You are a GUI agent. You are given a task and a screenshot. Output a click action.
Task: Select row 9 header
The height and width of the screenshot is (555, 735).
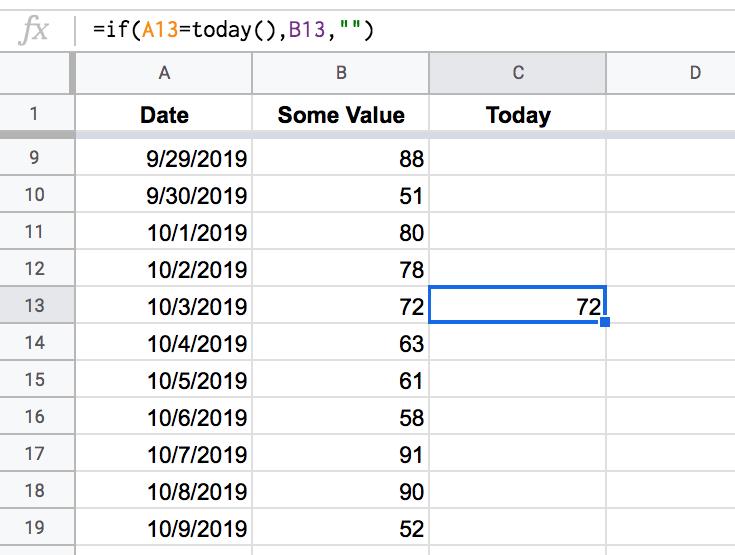pyautogui.click(x=37, y=157)
